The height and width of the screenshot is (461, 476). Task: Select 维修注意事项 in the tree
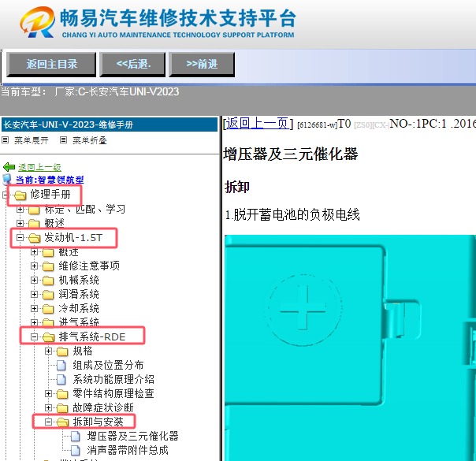pyautogui.click(x=89, y=266)
